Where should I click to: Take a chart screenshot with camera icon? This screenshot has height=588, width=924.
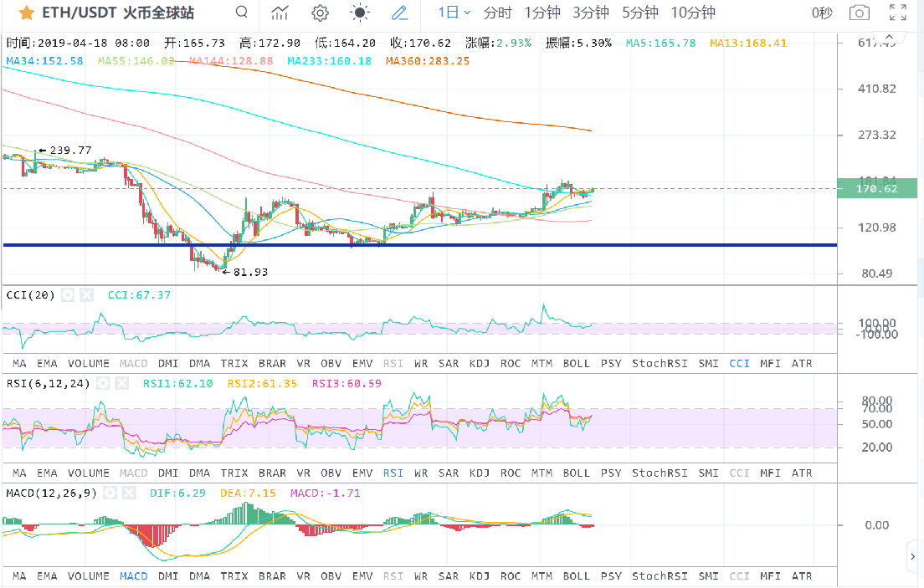tap(859, 13)
